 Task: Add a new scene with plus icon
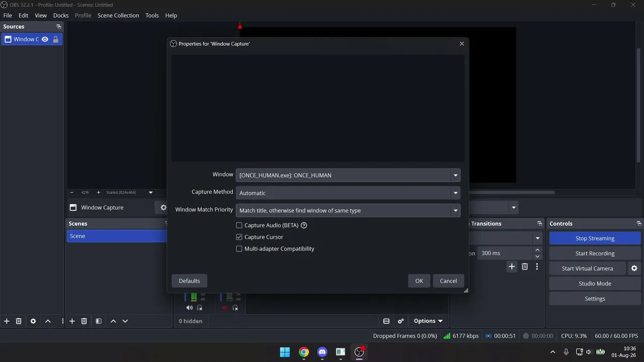(x=72, y=321)
